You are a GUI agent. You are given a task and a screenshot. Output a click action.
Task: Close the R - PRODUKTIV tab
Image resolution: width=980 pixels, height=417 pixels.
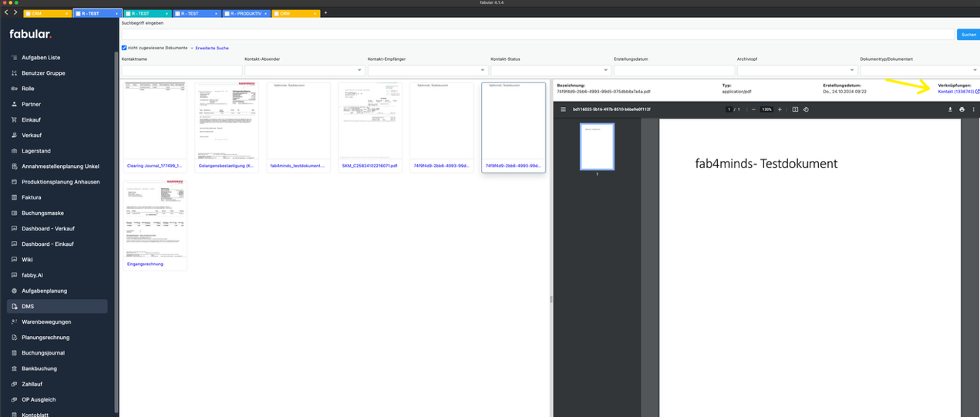point(267,14)
